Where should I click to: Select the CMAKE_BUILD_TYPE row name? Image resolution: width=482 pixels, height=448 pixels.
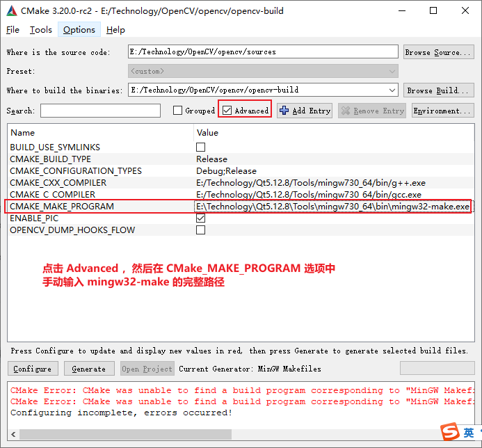(50, 159)
